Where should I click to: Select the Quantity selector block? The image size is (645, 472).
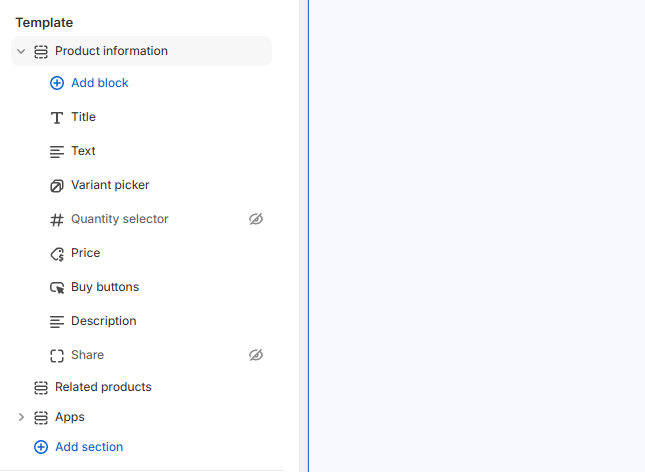120,219
